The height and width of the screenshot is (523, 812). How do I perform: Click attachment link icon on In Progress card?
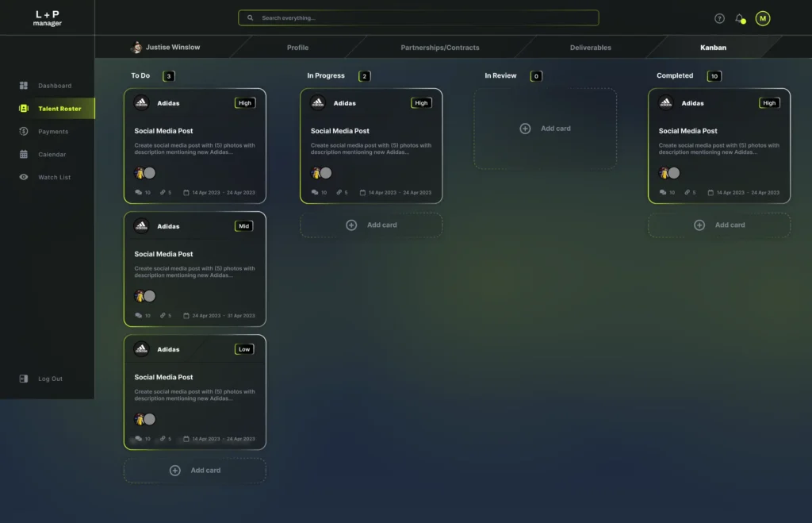339,192
